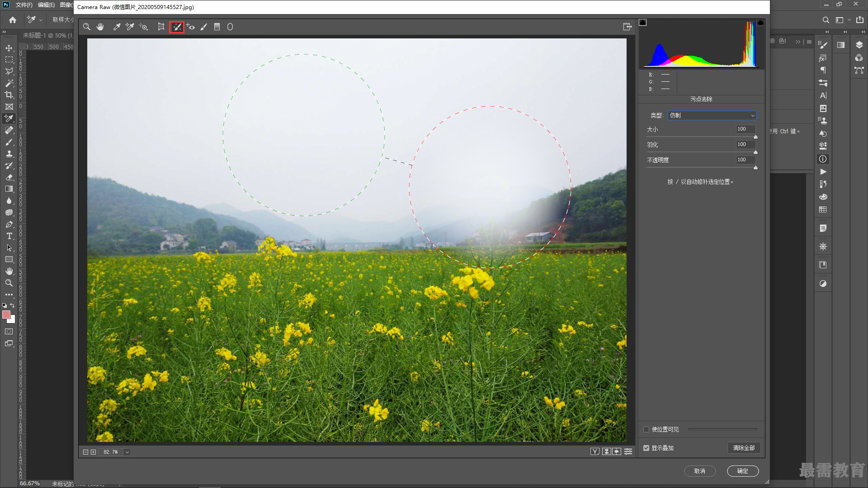868x488 pixels.
Task: Select the Red Eye Removal tool
Action: tap(190, 27)
